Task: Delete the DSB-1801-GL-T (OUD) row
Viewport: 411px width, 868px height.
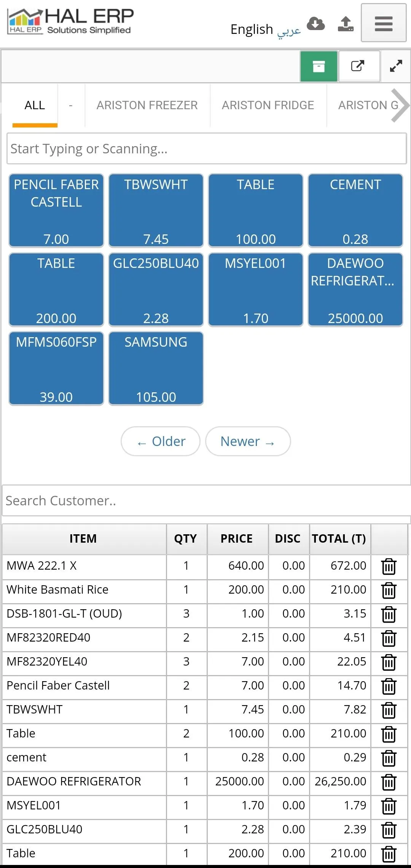Action: (389, 614)
